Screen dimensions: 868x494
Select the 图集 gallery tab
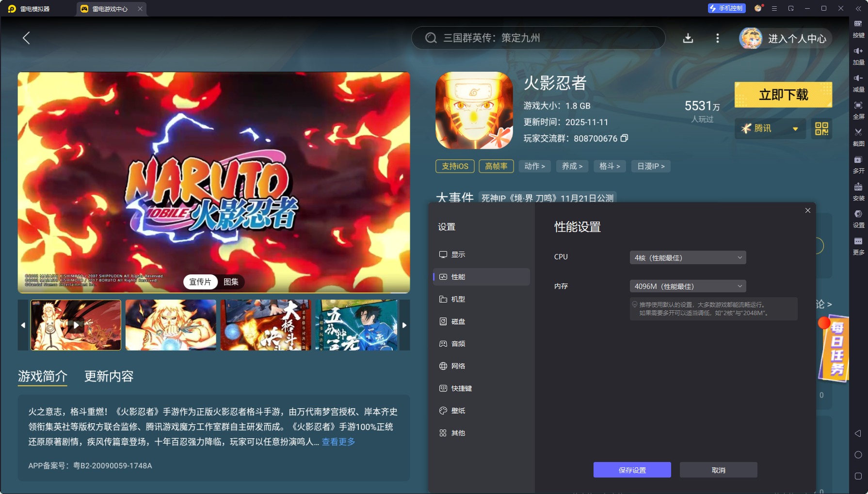click(231, 282)
